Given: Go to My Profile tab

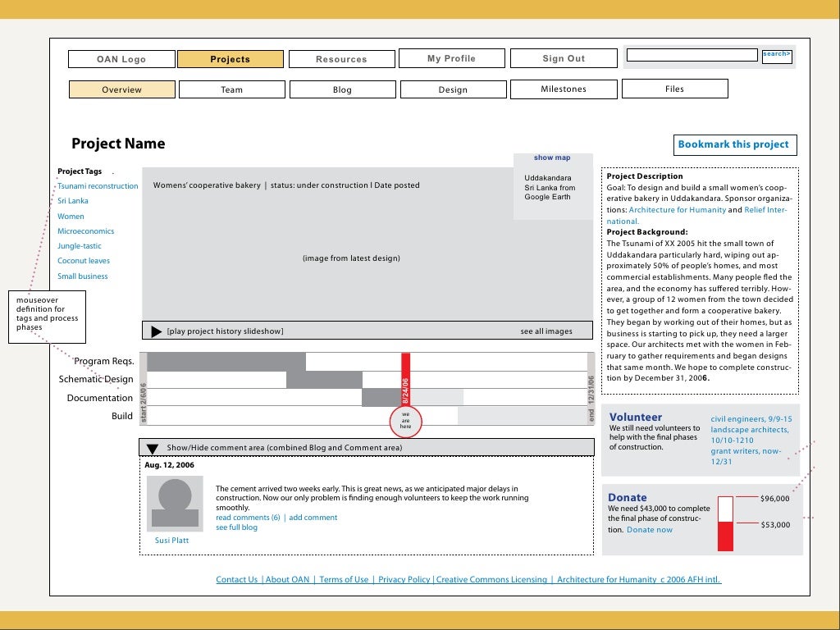Looking at the screenshot, I should point(452,58).
